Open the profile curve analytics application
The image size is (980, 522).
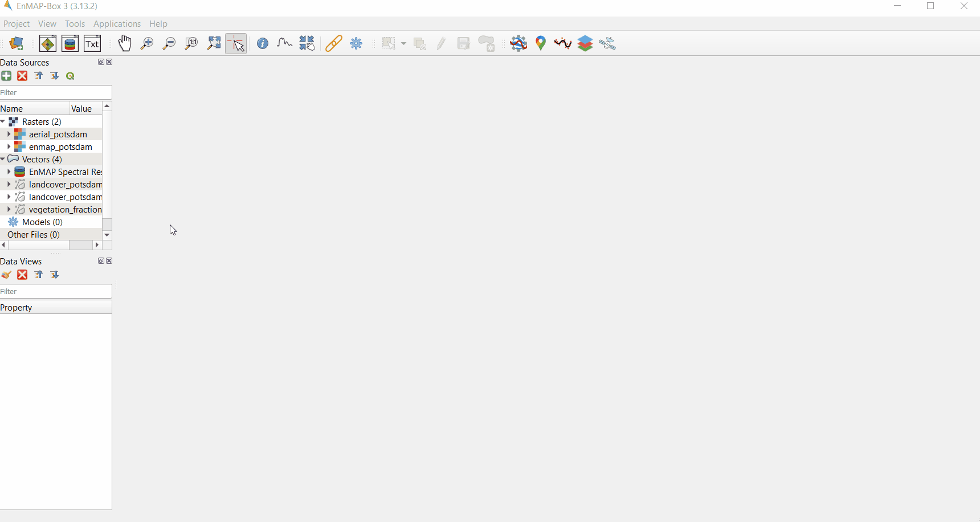click(563, 44)
